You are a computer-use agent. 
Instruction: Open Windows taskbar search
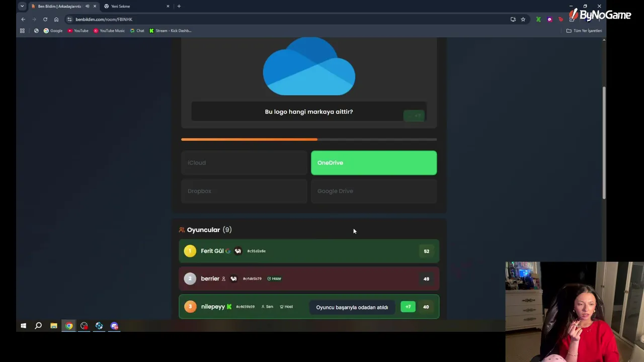point(38,326)
